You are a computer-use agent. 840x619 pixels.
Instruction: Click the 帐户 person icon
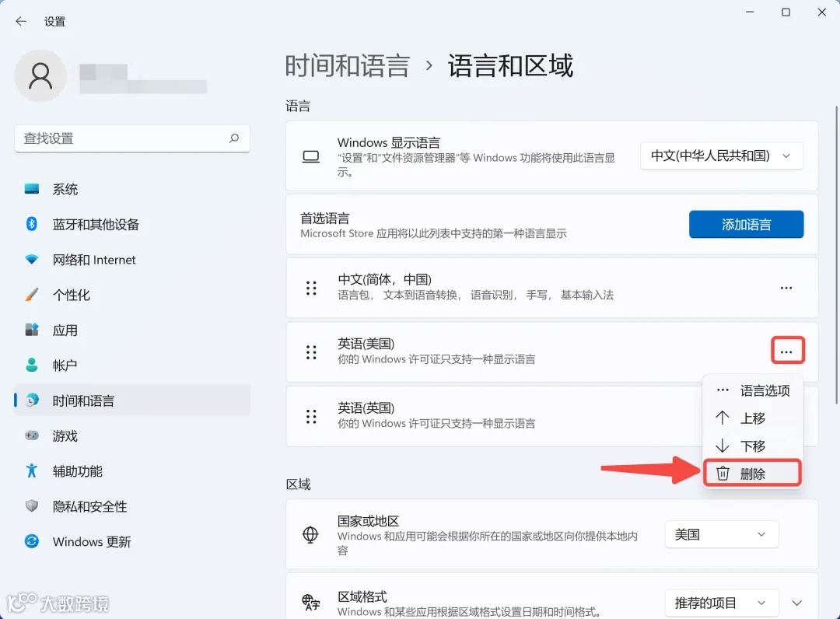point(32,365)
